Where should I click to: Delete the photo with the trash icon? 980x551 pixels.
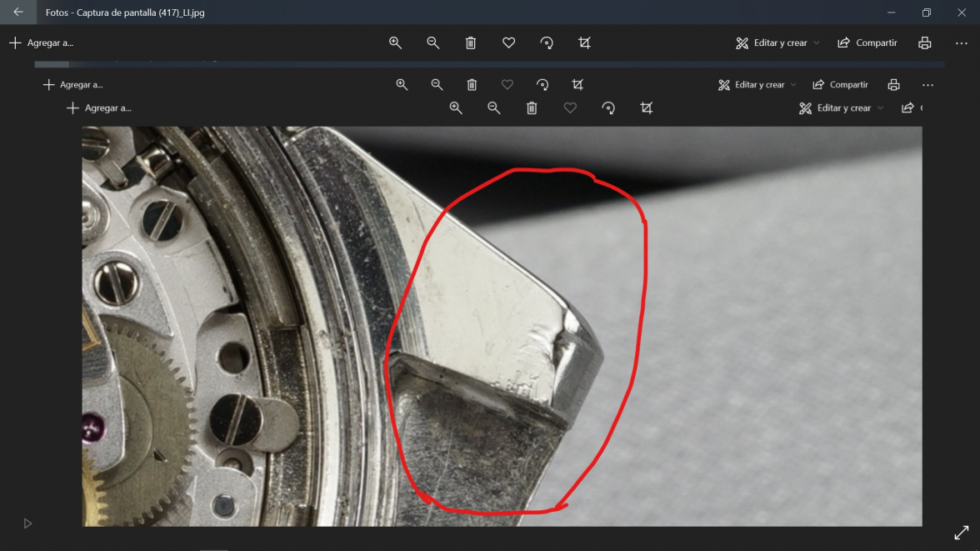470,43
